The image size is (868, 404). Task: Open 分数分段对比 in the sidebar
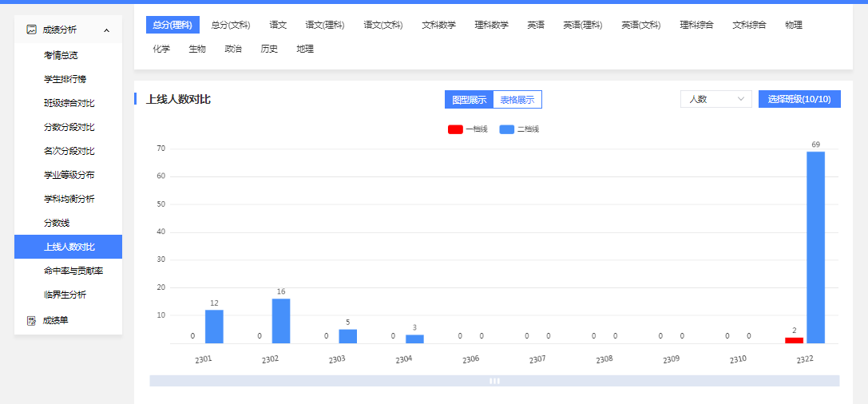click(x=68, y=127)
